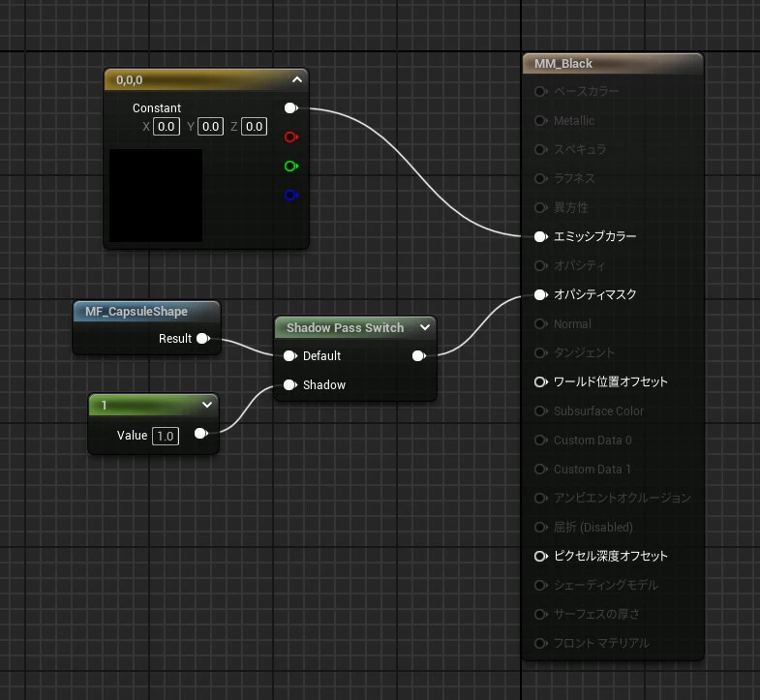The height and width of the screenshot is (700, 760).
Task: Click the ラフネス input pin
Action: [x=540, y=178]
